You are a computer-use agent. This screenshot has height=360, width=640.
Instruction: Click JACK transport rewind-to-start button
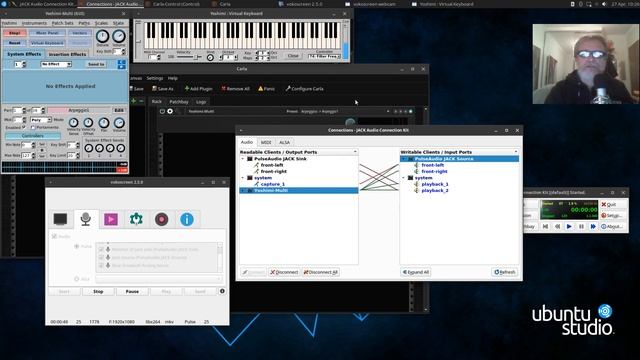click(x=545, y=226)
